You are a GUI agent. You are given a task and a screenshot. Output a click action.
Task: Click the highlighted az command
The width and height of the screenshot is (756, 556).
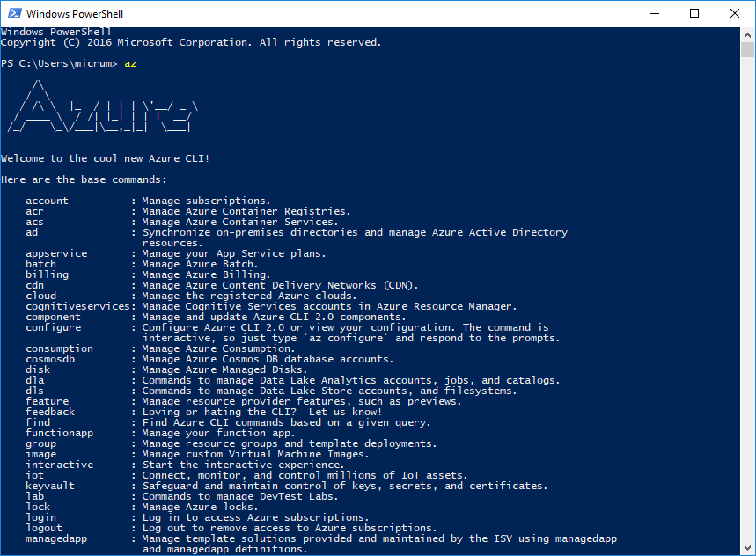tap(128, 62)
